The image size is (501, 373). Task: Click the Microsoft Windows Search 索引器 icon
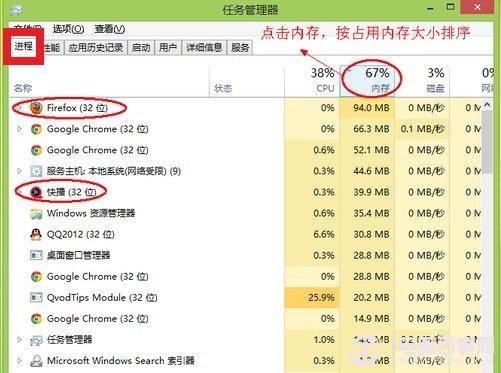coord(36,361)
